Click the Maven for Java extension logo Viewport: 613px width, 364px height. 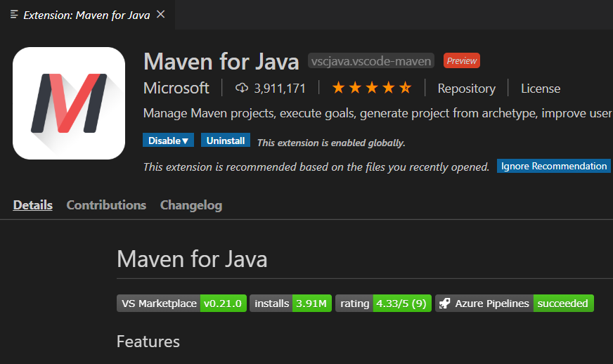pyautogui.click(x=69, y=103)
